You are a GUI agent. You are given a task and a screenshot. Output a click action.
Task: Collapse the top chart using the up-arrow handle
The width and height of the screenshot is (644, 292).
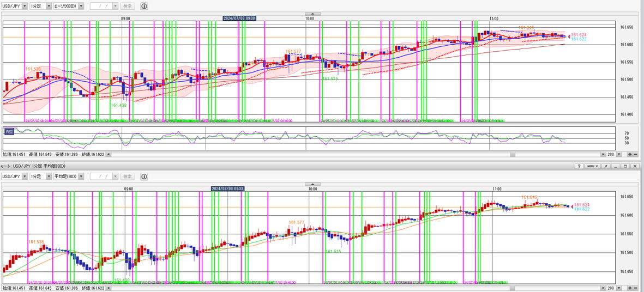[x=312, y=14]
